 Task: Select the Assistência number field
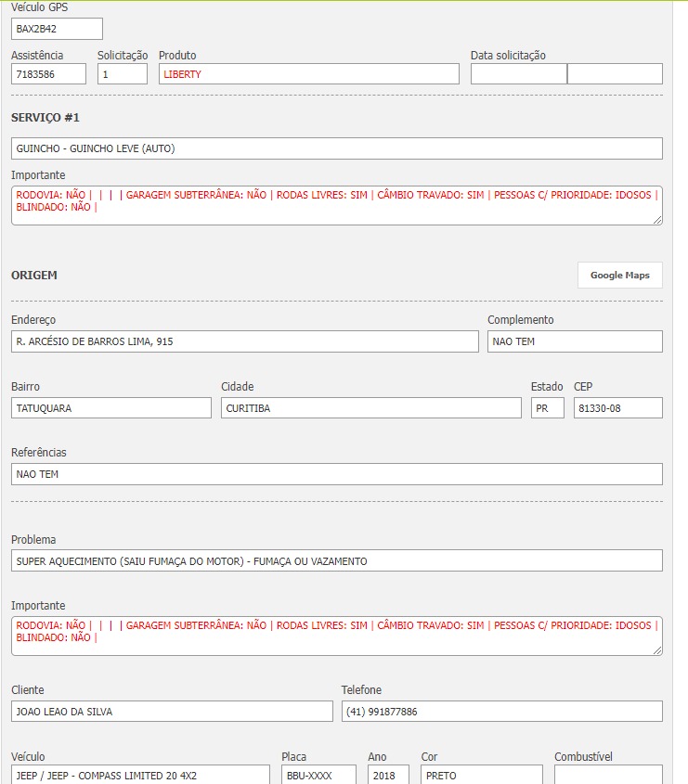coord(48,74)
